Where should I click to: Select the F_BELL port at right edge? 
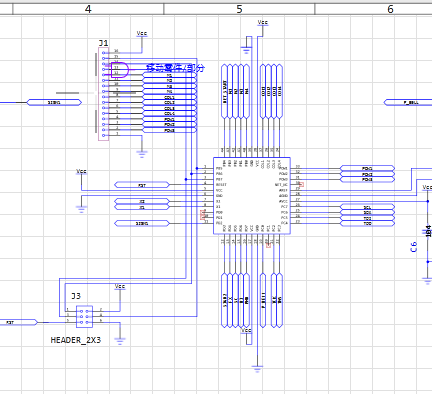point(408,102)
